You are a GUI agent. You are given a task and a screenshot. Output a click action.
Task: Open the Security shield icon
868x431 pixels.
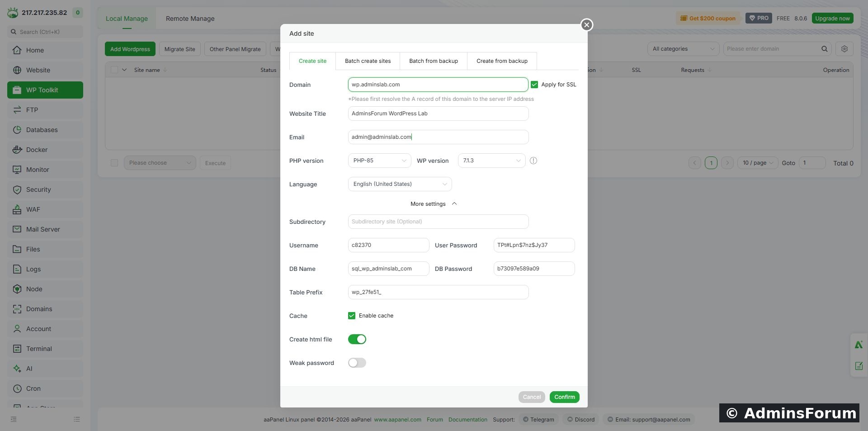pyautogui.click(x=17, y=189)
